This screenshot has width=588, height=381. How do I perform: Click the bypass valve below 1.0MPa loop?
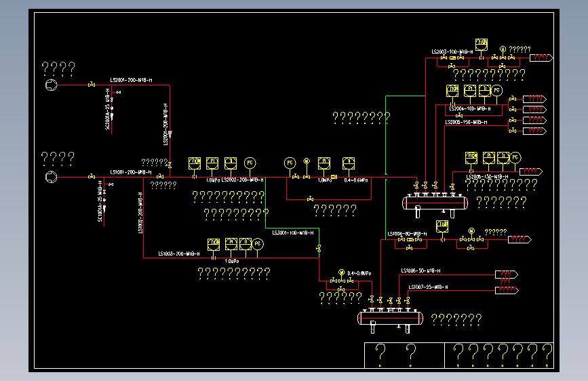click(x=310, y=199)
